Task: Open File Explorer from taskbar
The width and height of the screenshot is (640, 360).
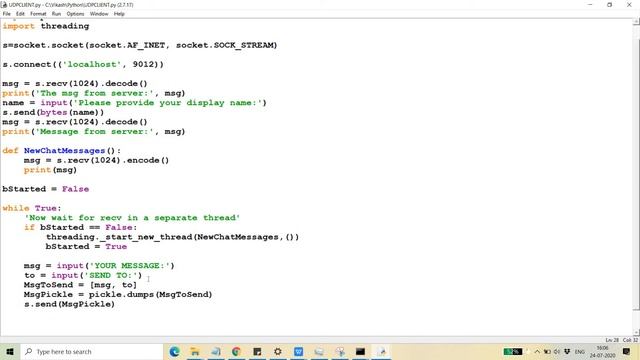Action: pyautogui.click(x=195, y=351)
